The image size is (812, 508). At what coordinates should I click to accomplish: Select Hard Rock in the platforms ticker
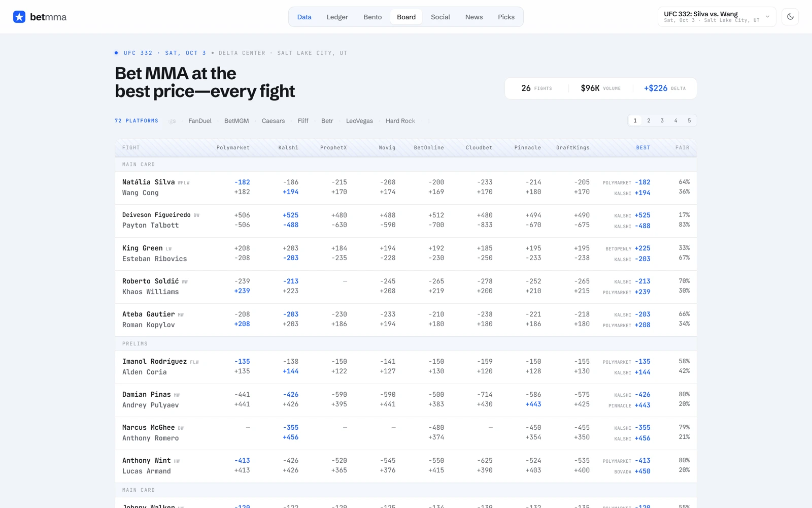(x=400, y=121)
